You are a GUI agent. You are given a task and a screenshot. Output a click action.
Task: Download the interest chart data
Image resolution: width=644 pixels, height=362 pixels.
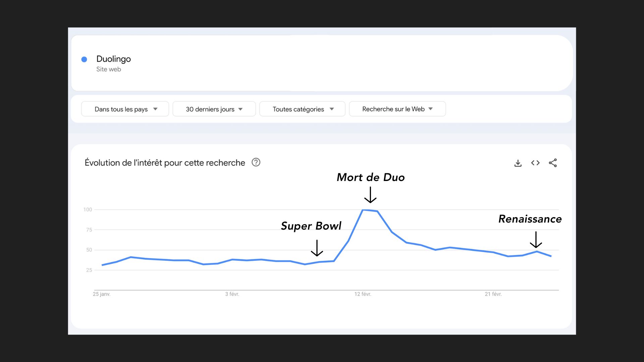[x=518, y=163]
